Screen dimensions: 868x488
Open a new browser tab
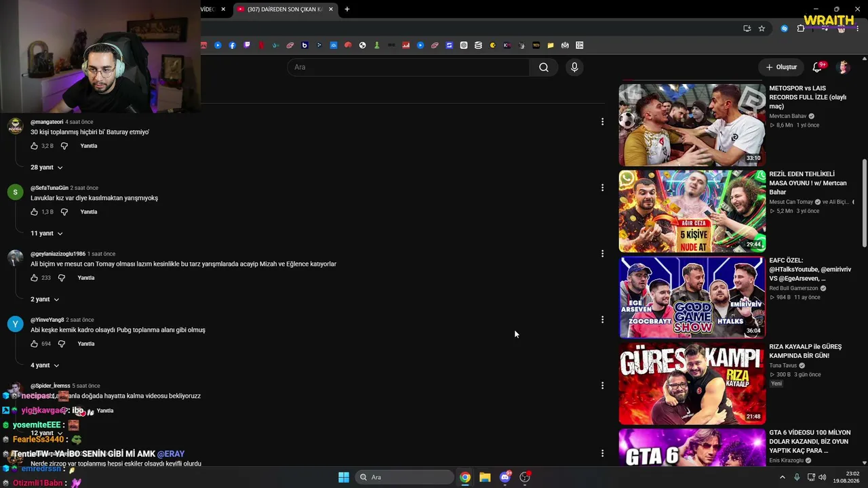pos(347,9)
